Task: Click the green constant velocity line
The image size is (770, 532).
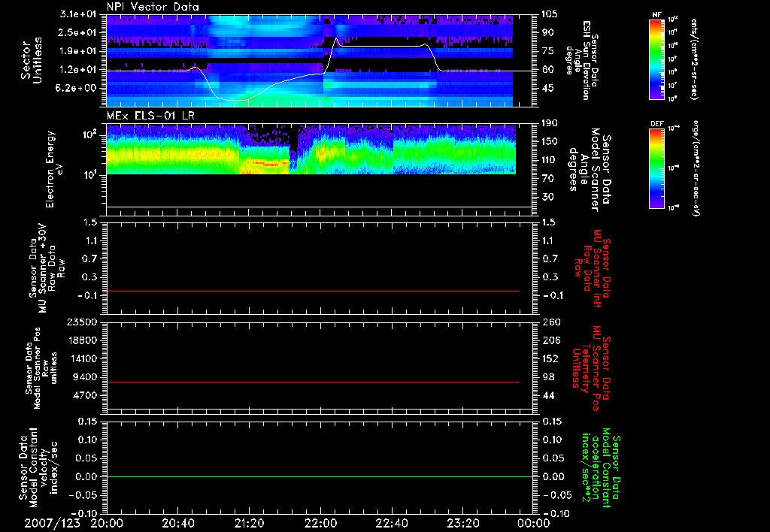Action: pos(313,477)
